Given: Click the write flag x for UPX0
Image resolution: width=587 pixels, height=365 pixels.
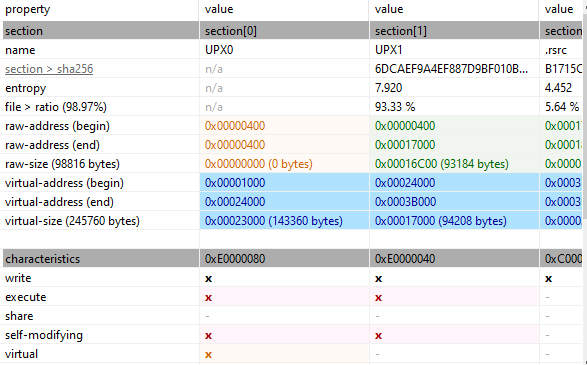Looking at the screenshot, I should coord(209,279).
